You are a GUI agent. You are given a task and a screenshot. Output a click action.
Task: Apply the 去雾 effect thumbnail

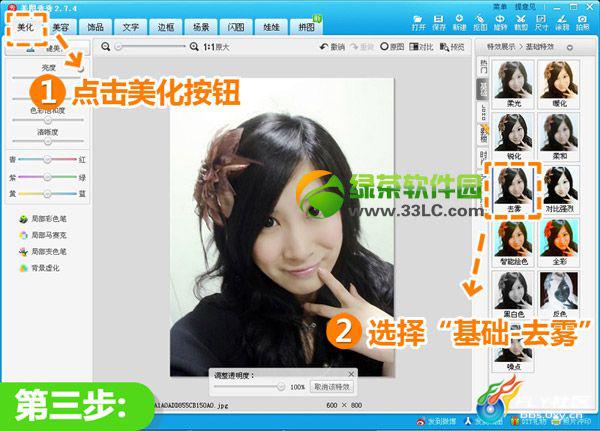513,190
